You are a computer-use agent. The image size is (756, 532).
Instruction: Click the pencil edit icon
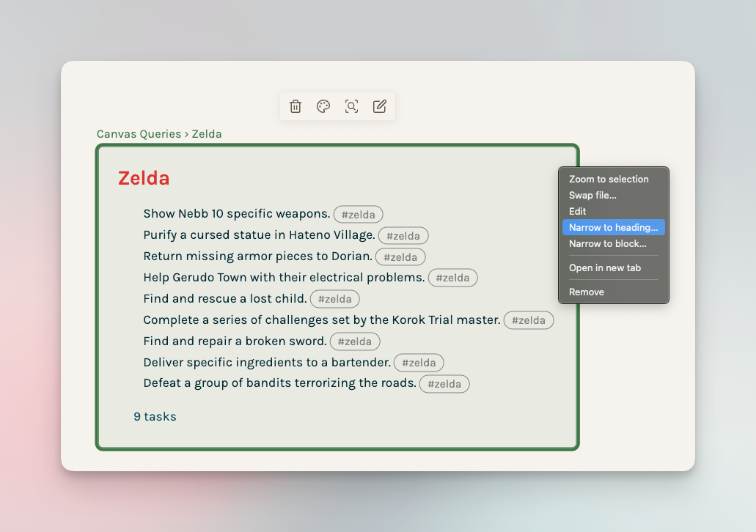point(379,106)
